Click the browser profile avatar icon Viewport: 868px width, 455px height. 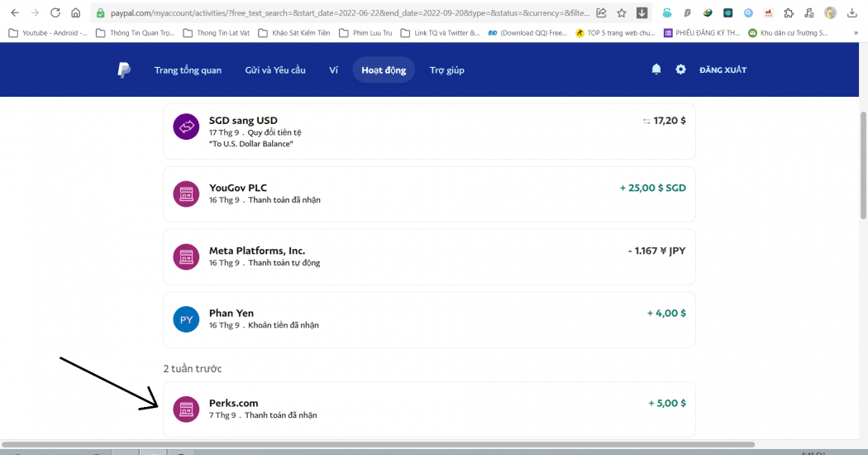(830, 12)
